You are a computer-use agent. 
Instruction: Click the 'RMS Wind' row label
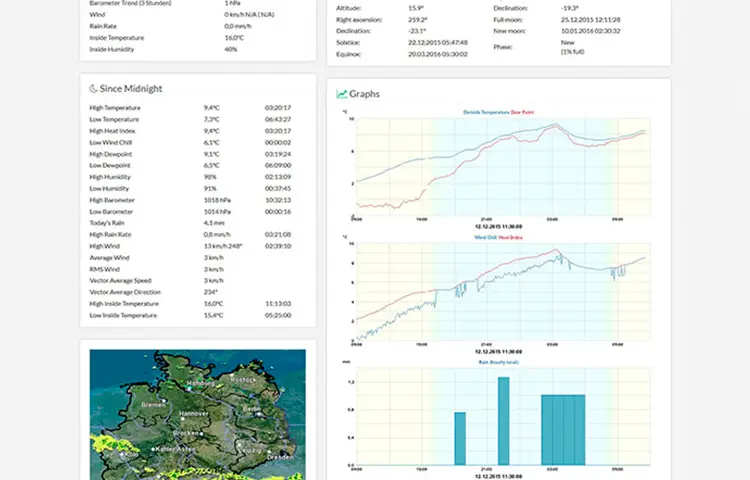tap(104, 269)
